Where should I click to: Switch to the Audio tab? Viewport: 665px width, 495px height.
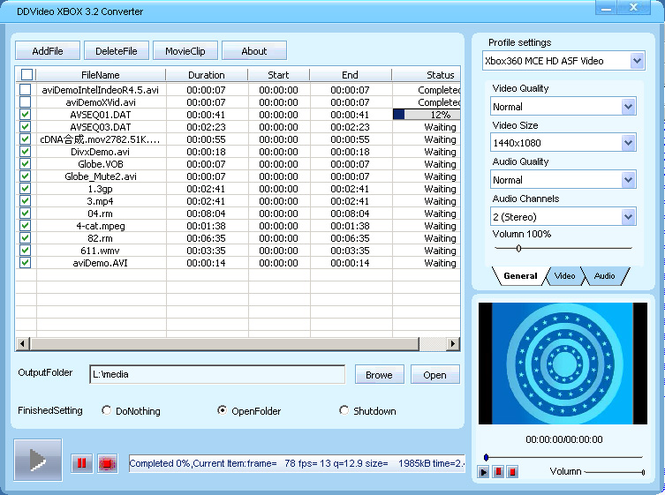point(604,276)
